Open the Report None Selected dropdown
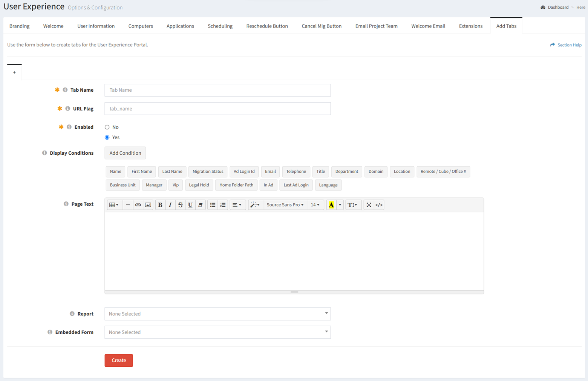 (217, 313)
